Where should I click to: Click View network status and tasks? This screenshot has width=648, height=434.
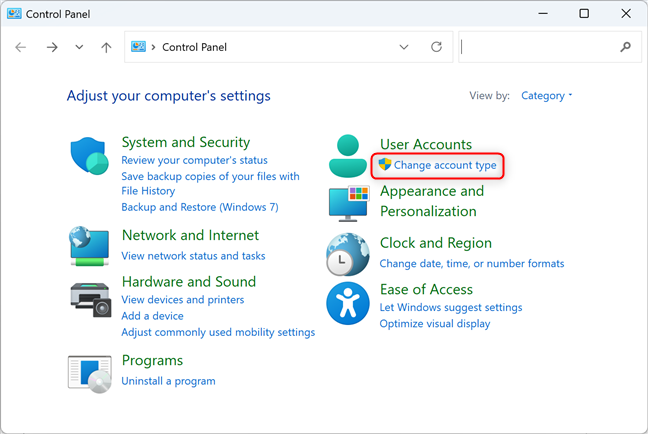pos(193,256)
